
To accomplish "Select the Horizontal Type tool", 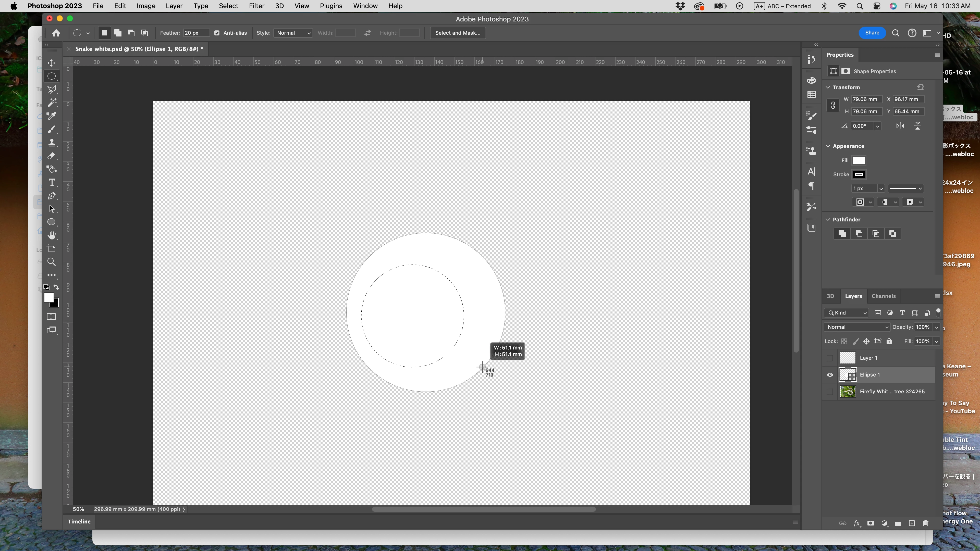I will 51,183.
